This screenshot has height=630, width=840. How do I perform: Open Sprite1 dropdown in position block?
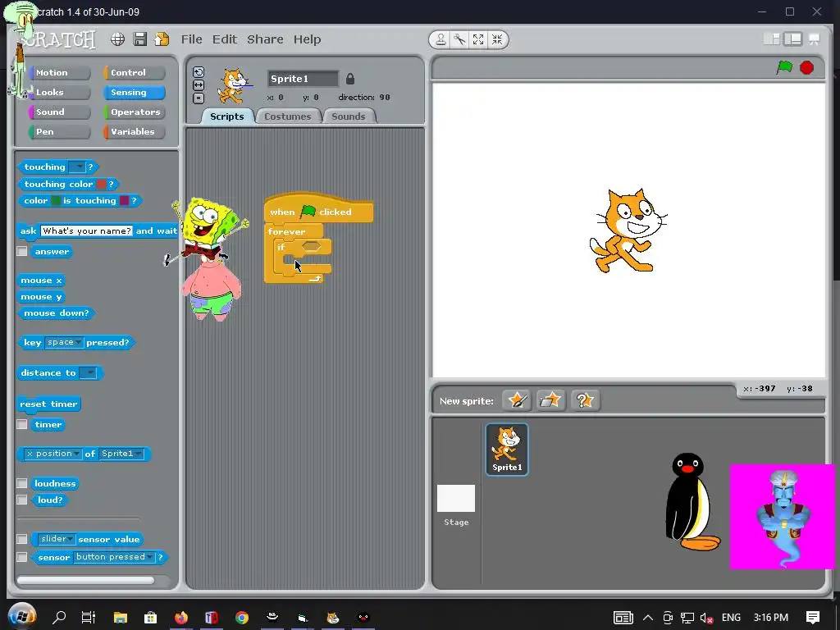[x=121, y=454]
